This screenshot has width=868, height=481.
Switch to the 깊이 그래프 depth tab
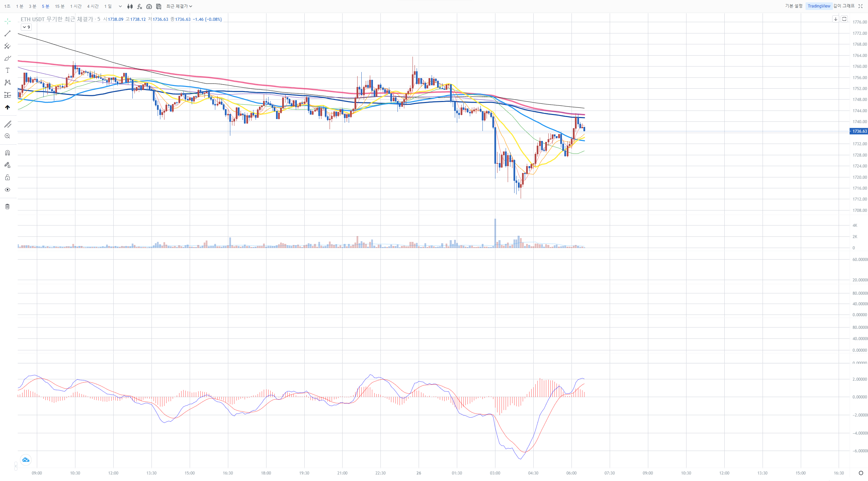844,6
